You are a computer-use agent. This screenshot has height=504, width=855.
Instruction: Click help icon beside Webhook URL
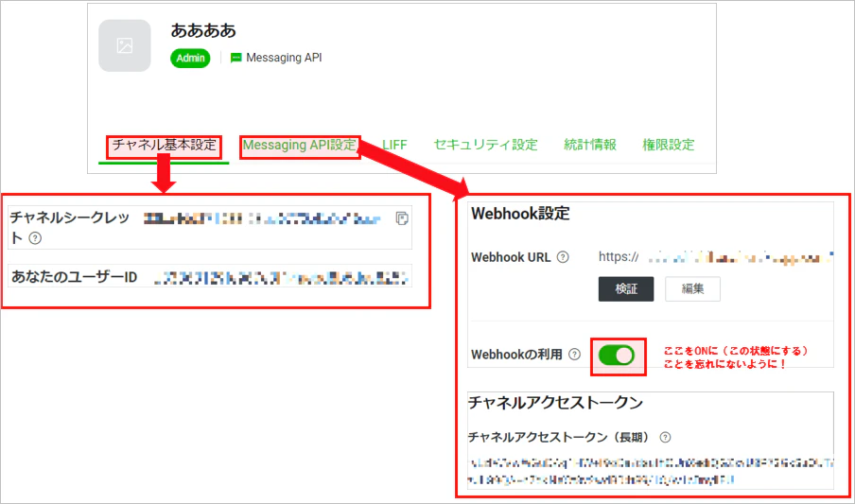coord(563,257)
